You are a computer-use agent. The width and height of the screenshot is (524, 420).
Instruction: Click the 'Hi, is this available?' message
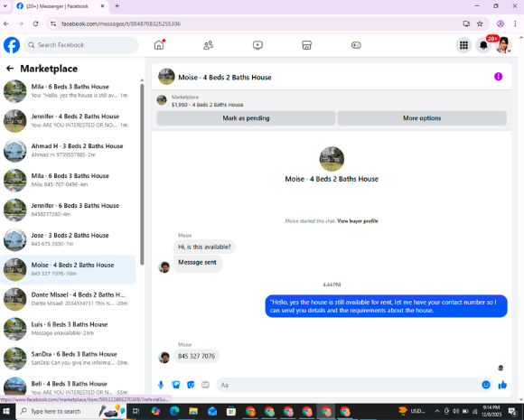(x=204, y=247)
